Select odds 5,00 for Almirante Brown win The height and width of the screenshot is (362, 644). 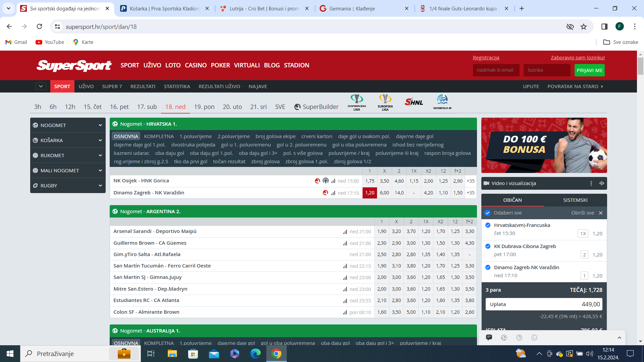(411, 312)
